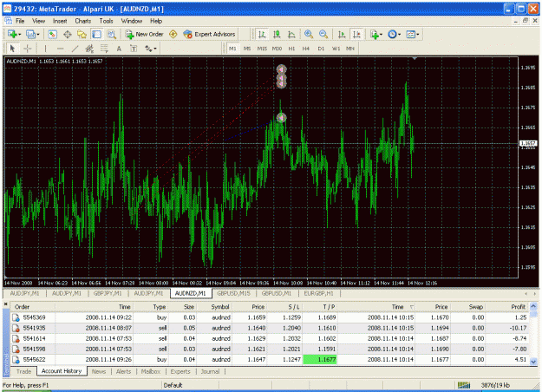This screenshot has width=542, height=392.
Task: Open a new chart with the toolbar icon
Action: point(12,34)
